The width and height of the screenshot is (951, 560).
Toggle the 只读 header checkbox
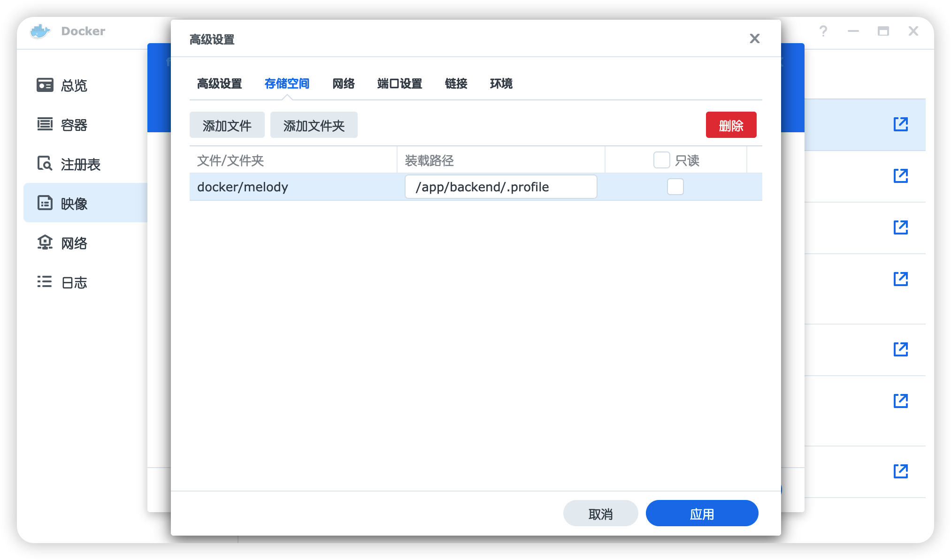(x=661, y=160)
